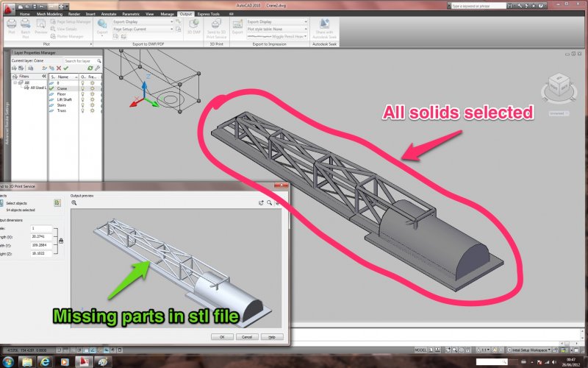Open Plotter Manager
This screenshot has height=368, width=588.
pos(67,36)
